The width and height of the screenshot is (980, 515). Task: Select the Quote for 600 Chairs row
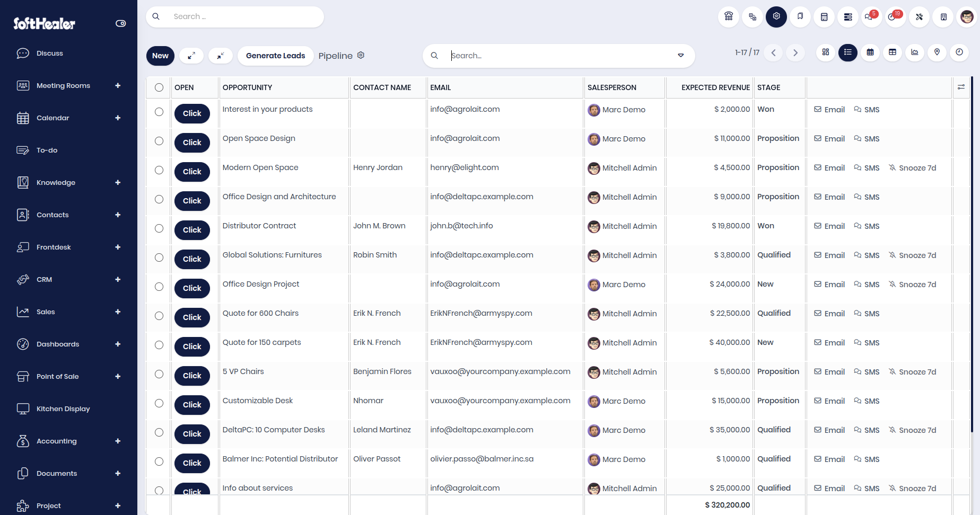159,316
